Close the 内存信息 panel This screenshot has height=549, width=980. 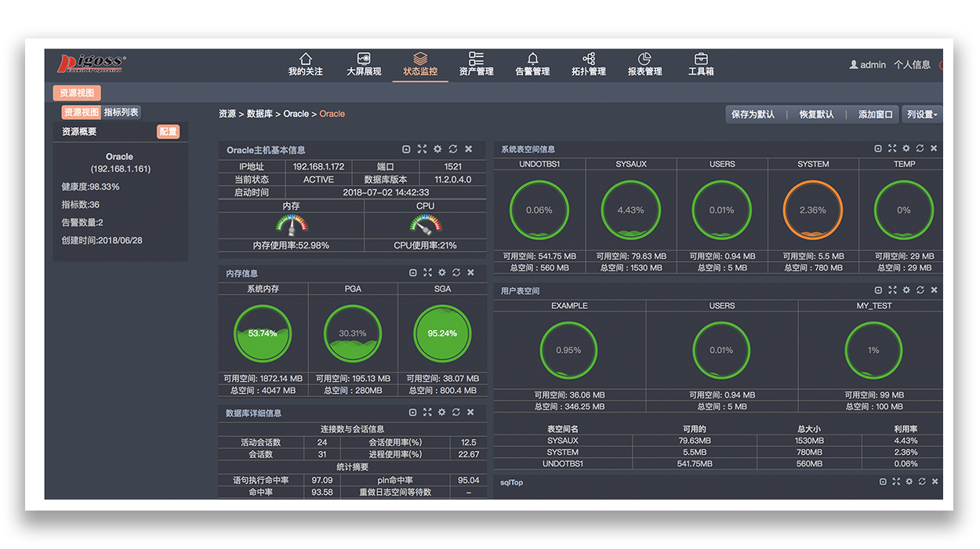pos(470,273)
